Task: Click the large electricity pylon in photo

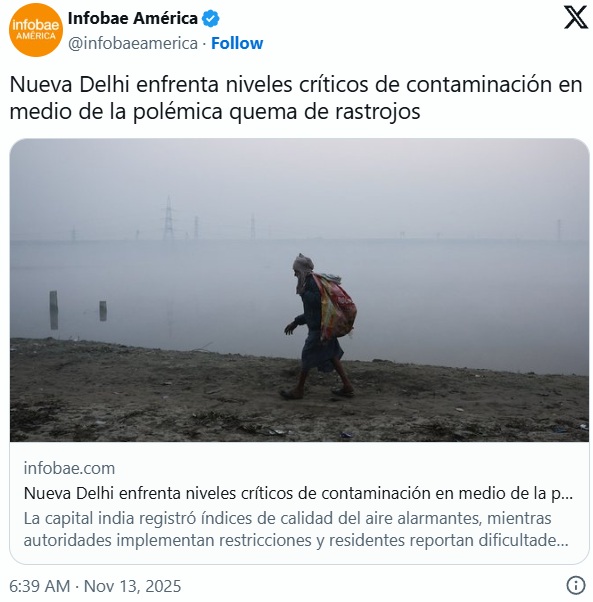Action: coord(168,219)
